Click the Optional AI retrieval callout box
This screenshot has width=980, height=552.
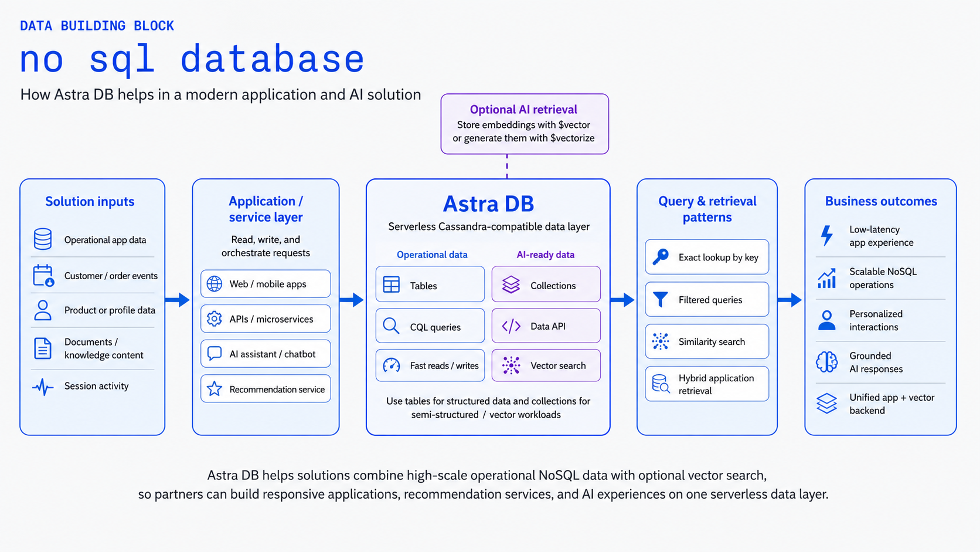tap(525, 124)
